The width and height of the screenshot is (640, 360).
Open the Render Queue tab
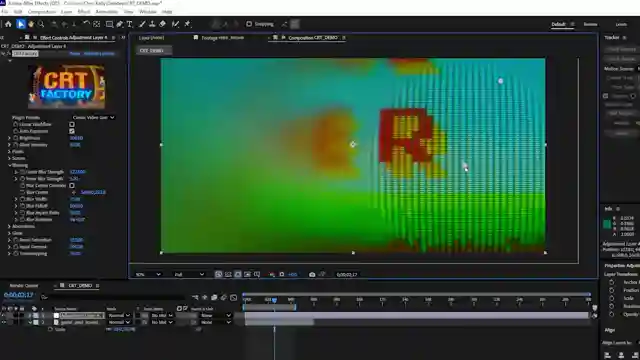point(24,286)
